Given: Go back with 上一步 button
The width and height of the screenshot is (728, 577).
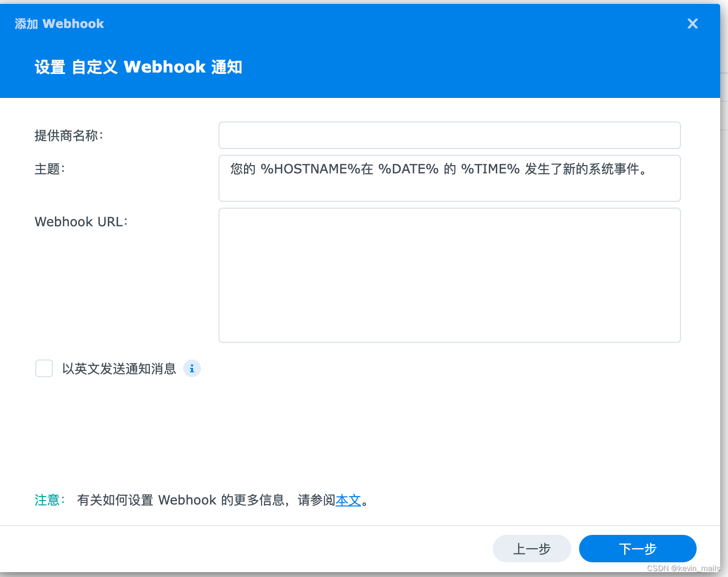Looking at the screenshot, I should [x=532, y=549].
